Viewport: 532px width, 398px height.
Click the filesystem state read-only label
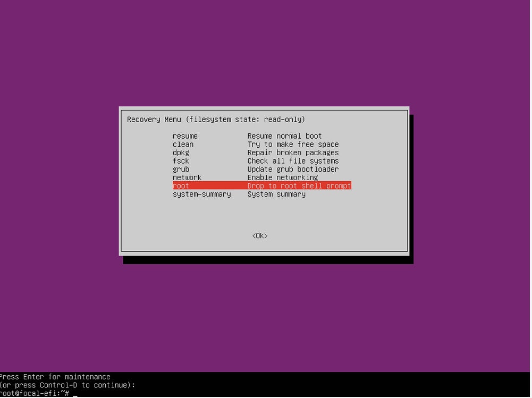point(248,119)
